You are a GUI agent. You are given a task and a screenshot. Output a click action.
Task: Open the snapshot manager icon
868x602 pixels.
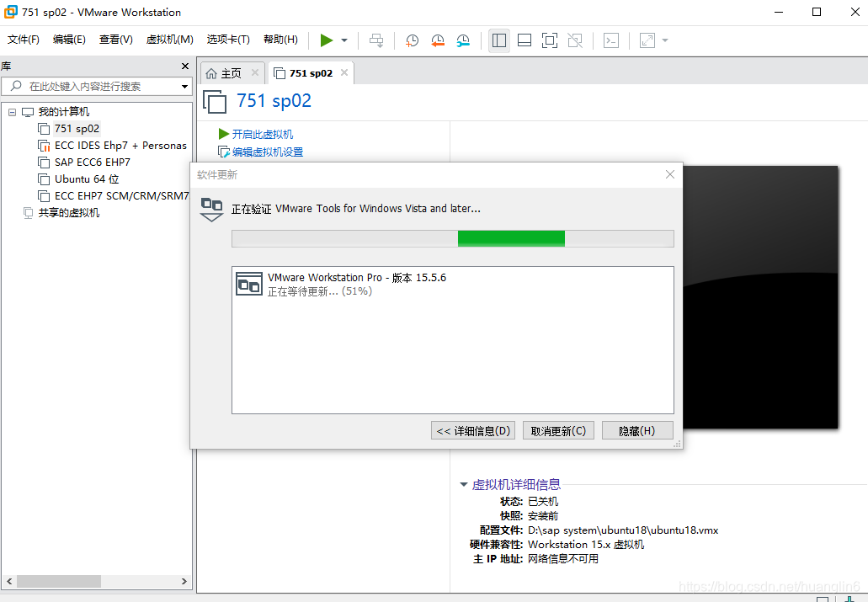click(462, 40)
